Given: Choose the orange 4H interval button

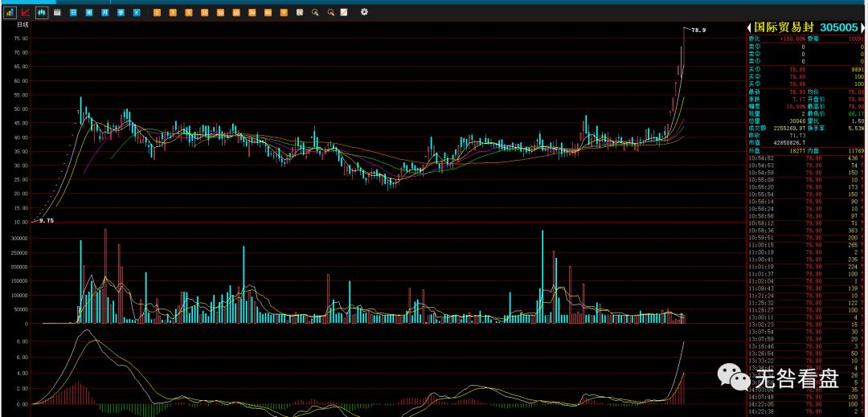Looking at the screenshot, I should click(x=268, y=12).
